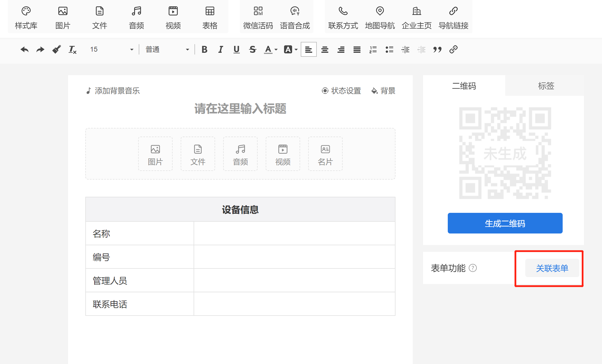Screen dimensions: 602x364
Task: Decrease the indent
Action: [421, 50]
